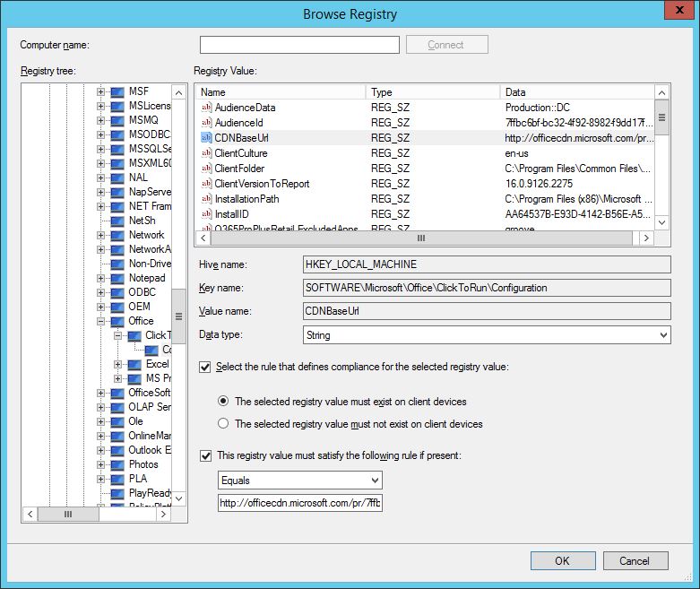Click the InstallationPath value icon
The image size is (700, 589).
(206, 199)
